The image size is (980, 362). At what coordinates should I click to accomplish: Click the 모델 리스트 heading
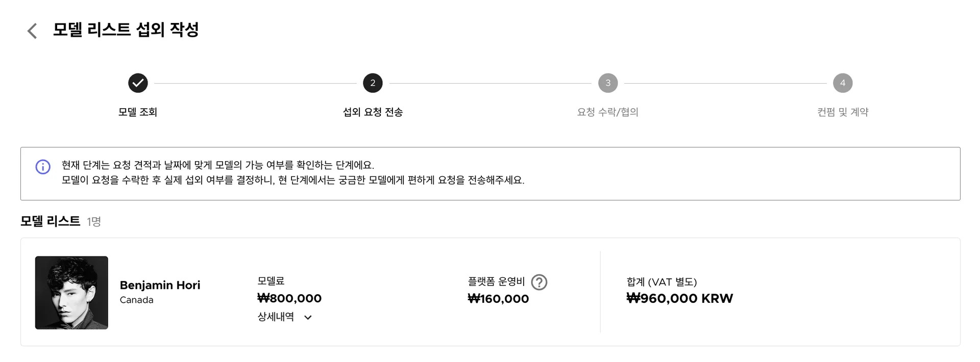pyautogui.click(x=50, y=221)
